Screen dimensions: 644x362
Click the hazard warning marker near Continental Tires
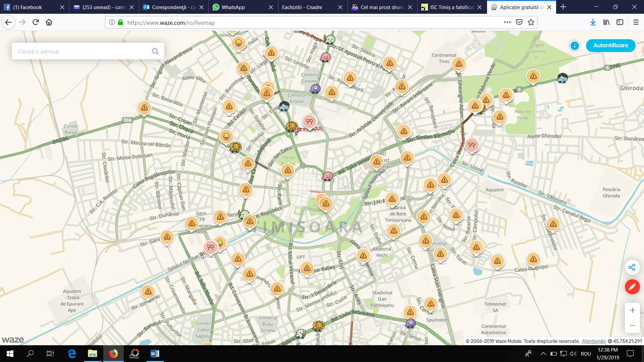(459, 64)
